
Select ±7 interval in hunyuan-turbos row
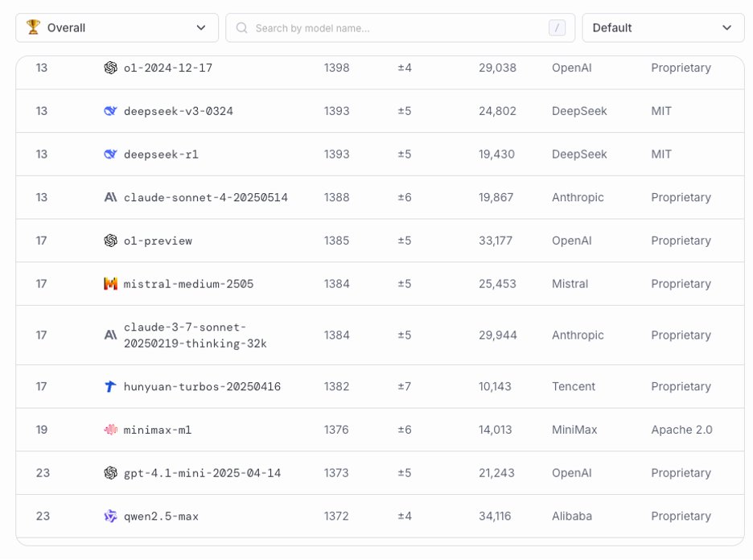(x=405, y=387)
